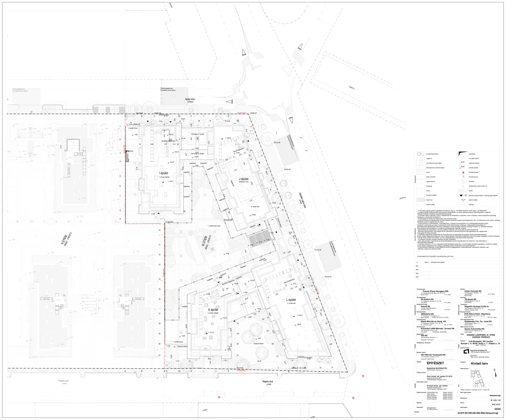Viewport: 506px width, 420px height.
Task: Click revision row 'M02' in the table
Action: pos(458,270)
